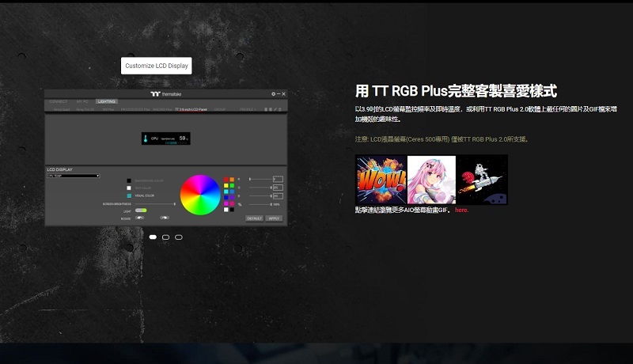
Task: Open the PROFILE 1 selector
Action: [247, 109]
